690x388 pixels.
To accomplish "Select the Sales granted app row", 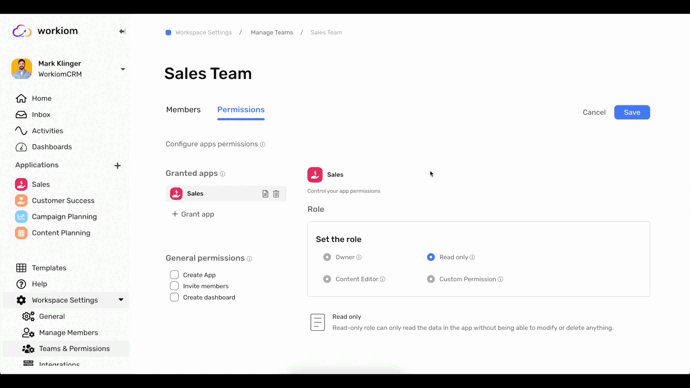I will [226, 194].
